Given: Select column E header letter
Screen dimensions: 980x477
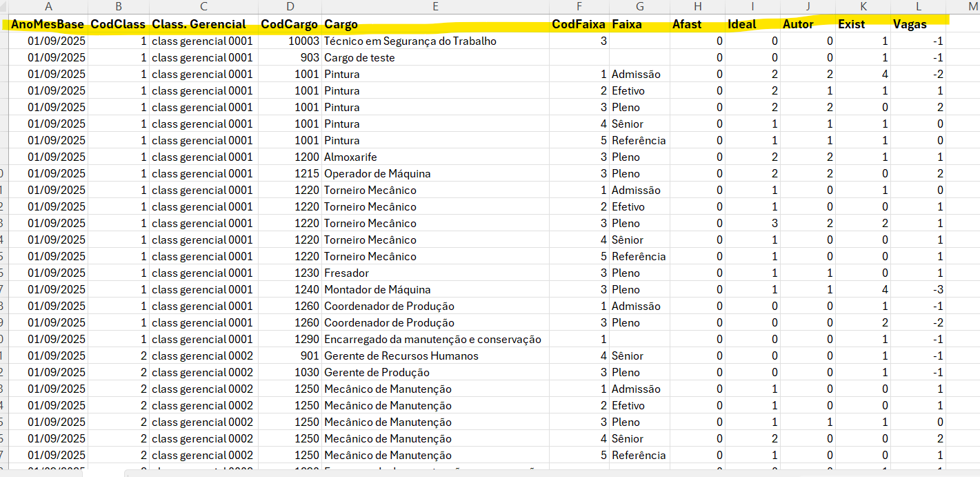Looking at the screenshot, I should coord(435,7).
